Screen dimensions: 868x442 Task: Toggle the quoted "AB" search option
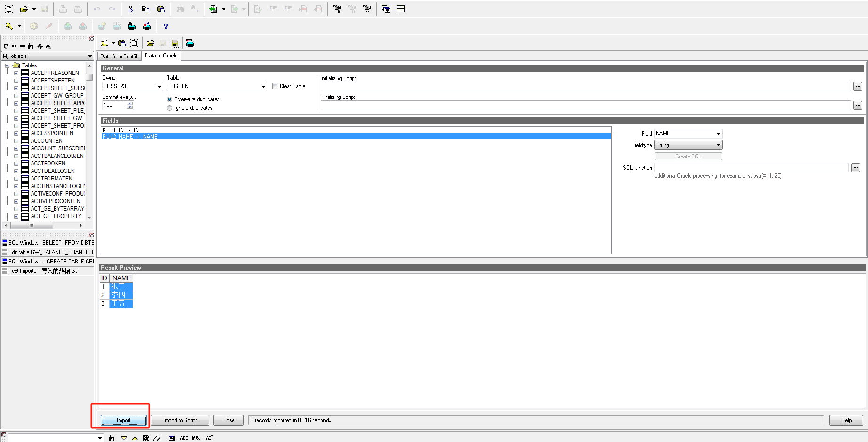tap(209, 438)
